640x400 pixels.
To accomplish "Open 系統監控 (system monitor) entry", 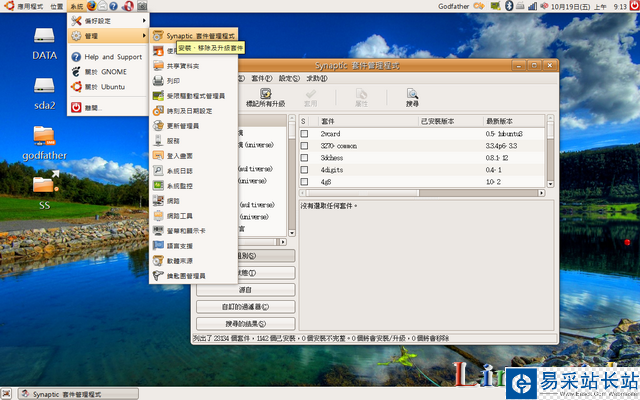I will click(193, 186).
